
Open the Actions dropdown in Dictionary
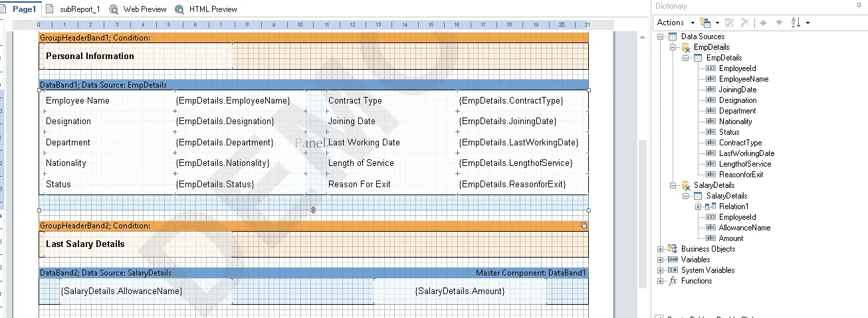coord(675,23)
